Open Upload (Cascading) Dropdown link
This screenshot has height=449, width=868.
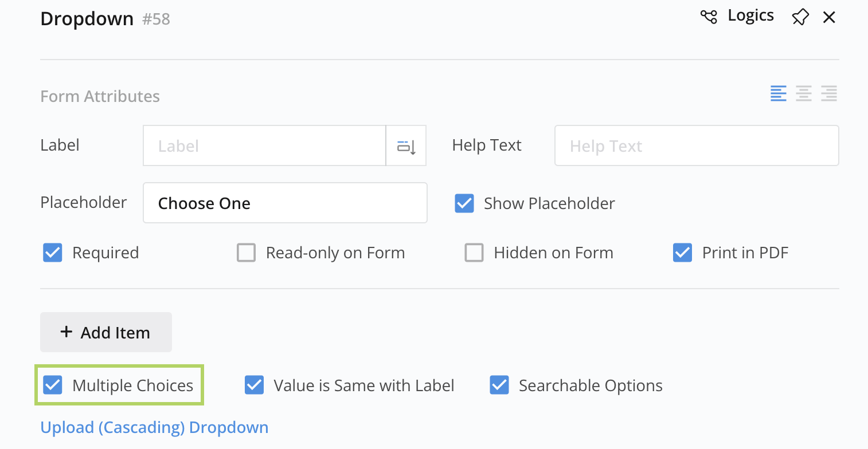[154, 427]
